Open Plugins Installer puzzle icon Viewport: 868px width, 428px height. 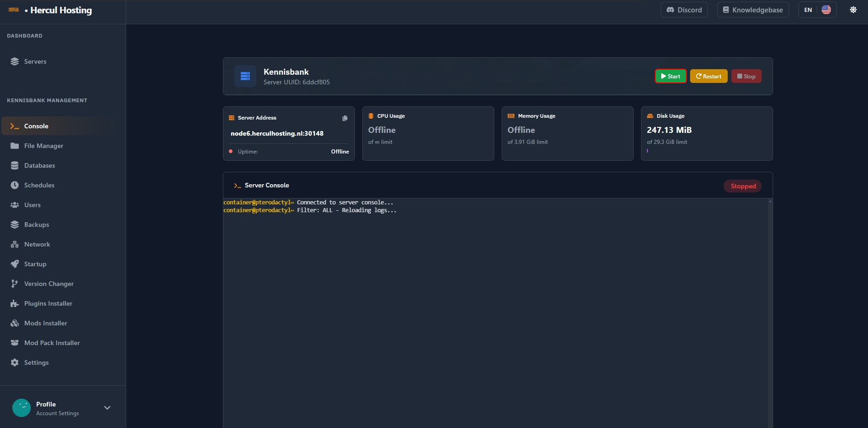pos(15,303)
